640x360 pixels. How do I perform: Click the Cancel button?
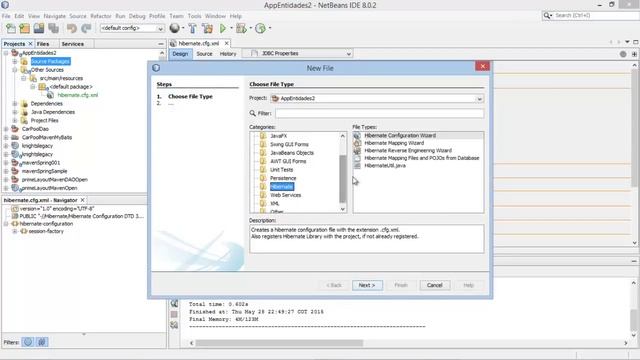(x=435, y=285)
